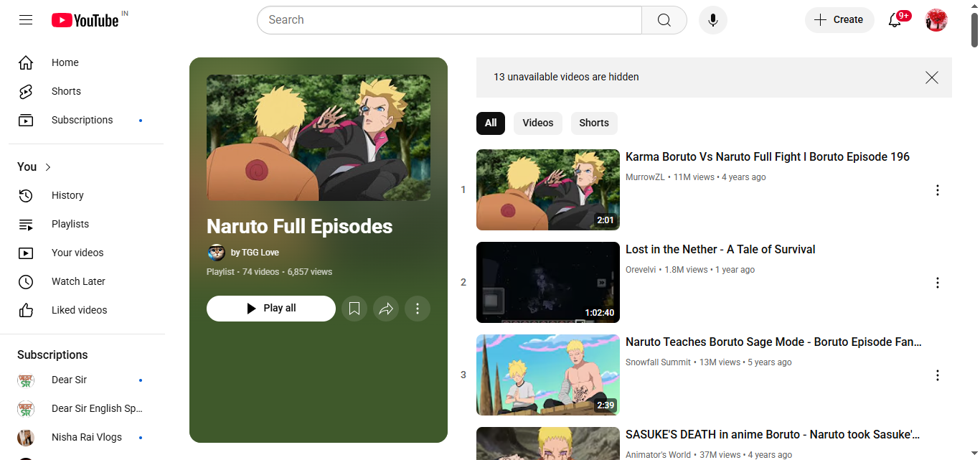Open Subscriptions in the sidebar
980x460 pixels.
coord(86,120)
